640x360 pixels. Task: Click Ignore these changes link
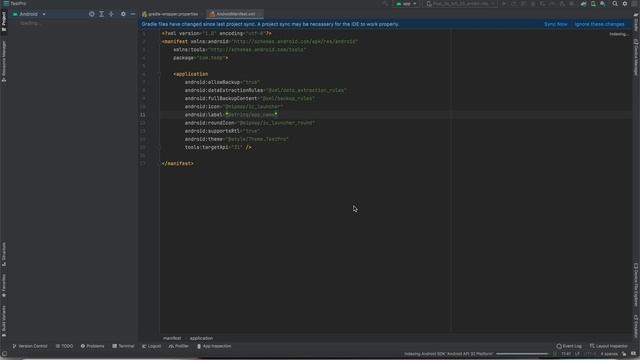pos(599,24)
